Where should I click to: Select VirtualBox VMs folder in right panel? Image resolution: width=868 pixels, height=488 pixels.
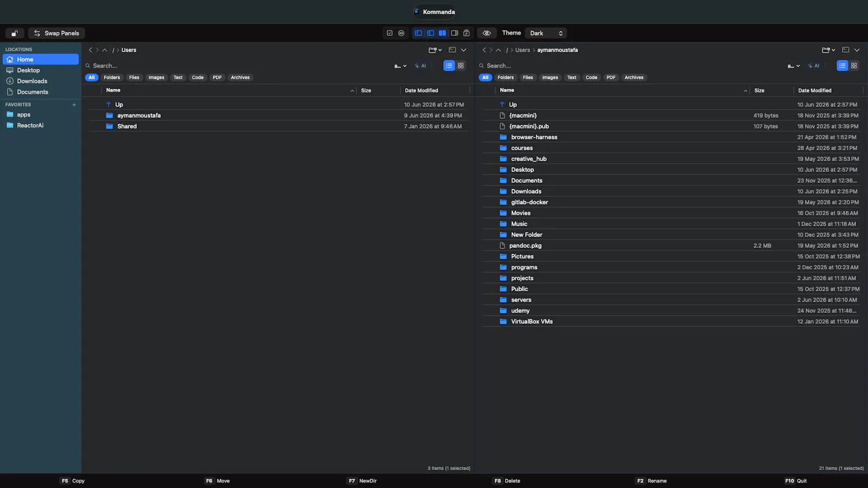coord(672,322)
